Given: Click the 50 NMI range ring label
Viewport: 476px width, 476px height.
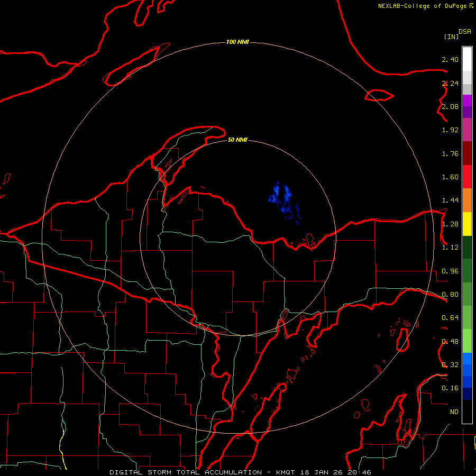Looking at the screenshot, I should [x=237, y=140].
